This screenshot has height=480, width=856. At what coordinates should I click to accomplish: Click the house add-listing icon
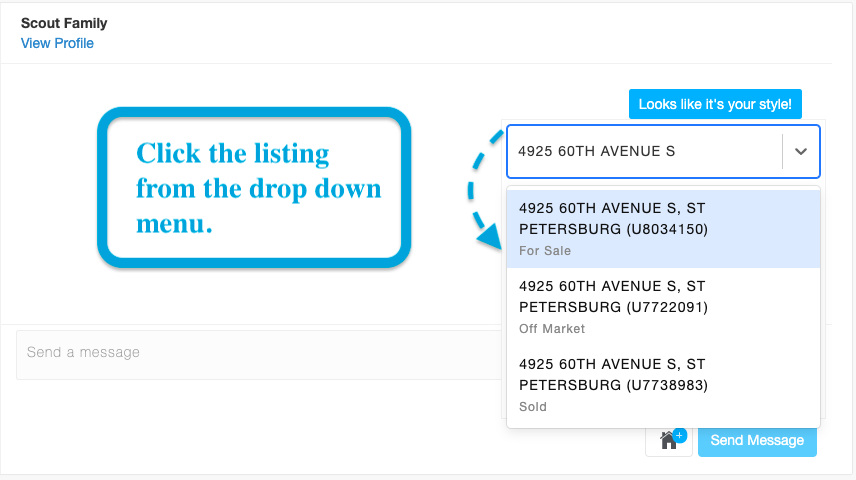pos(669,441)
